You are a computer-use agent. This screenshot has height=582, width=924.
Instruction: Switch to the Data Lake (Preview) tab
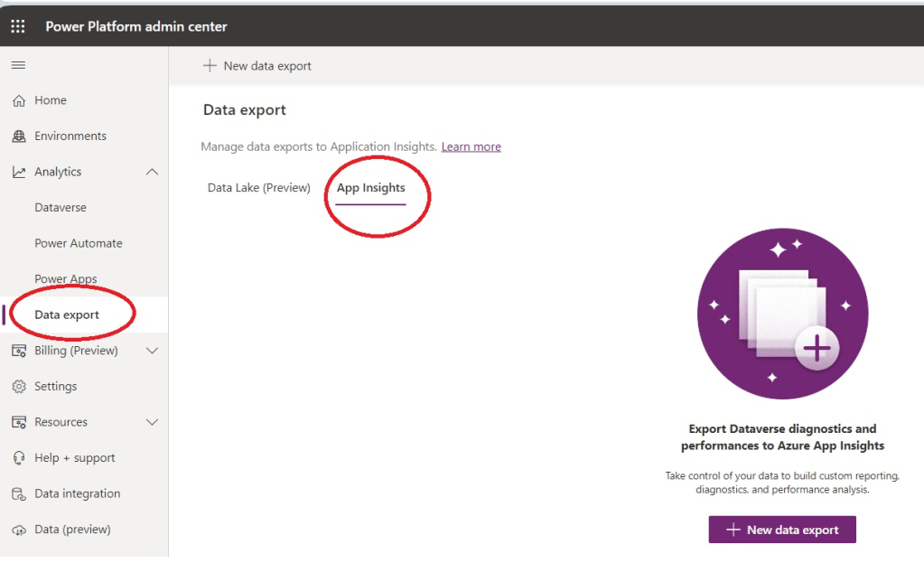(x=258, y=188)
